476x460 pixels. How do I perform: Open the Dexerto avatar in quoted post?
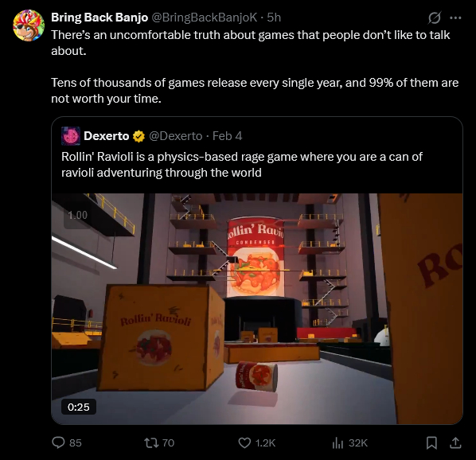[71, 136]
